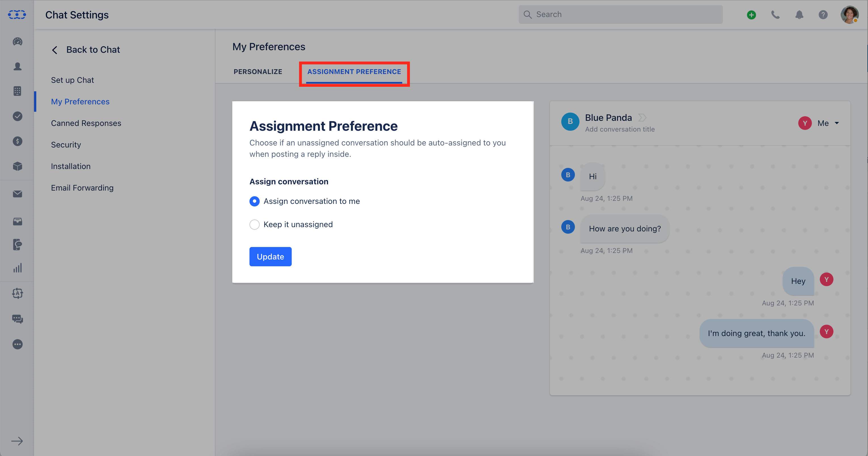Click the search magnifier icon

527,14
